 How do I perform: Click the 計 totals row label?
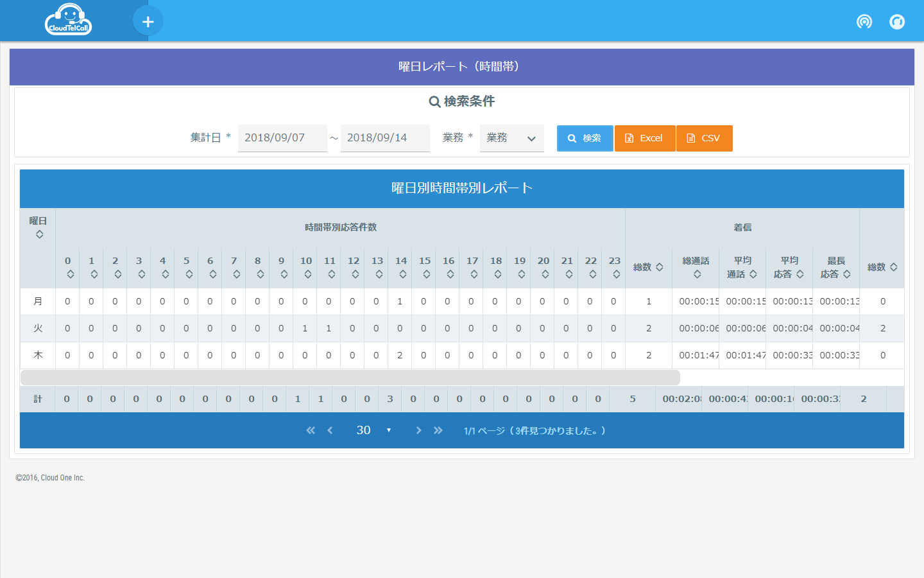pyautogui.click(x=38, y=399)
